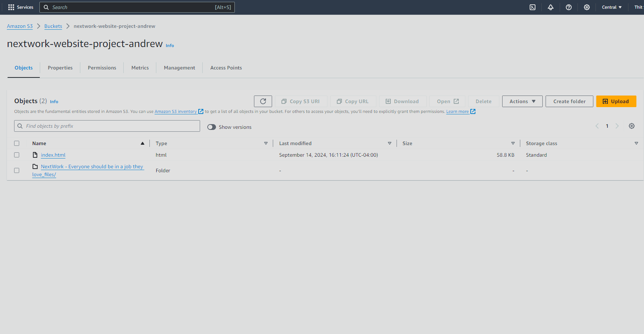Click the external link icon after Learn more
This screenshot has height=334, width=644.
click(x=473, y=111)
